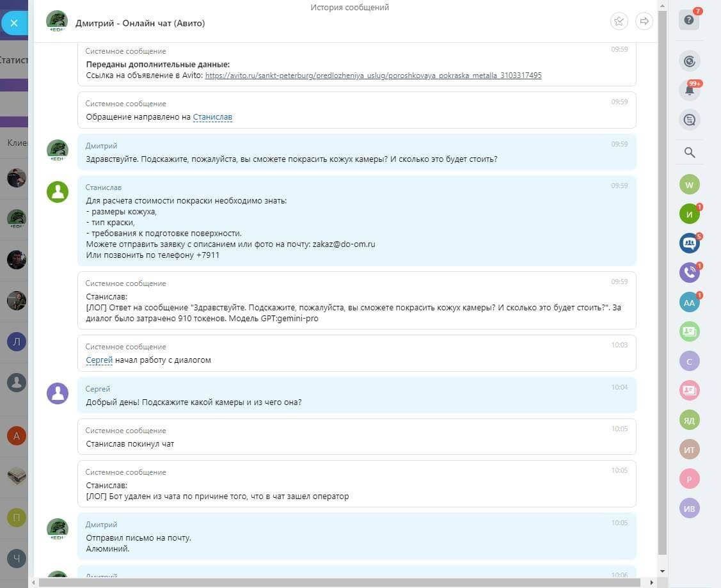Close the message history panel with the X button

click(14, 23)
